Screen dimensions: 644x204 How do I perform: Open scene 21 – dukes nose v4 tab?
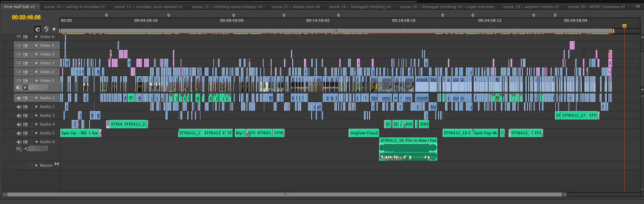coord(295,7)
